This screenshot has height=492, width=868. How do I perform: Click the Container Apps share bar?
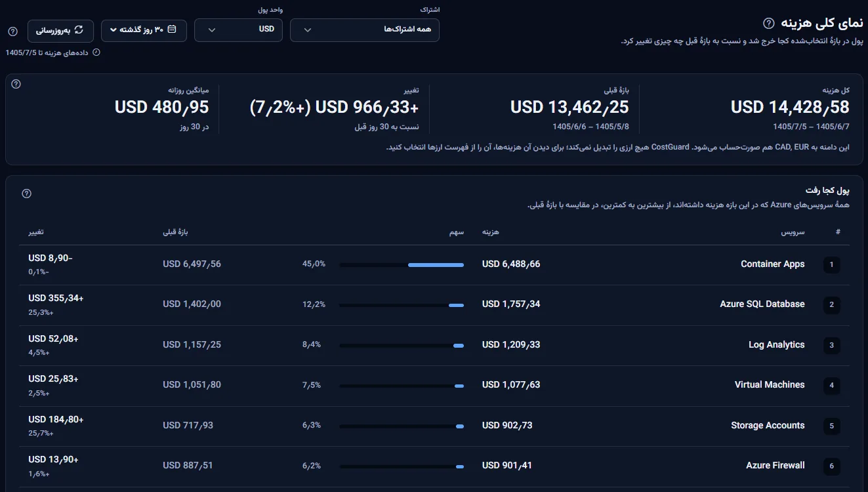pyautogui.click(x=402, y=265)
